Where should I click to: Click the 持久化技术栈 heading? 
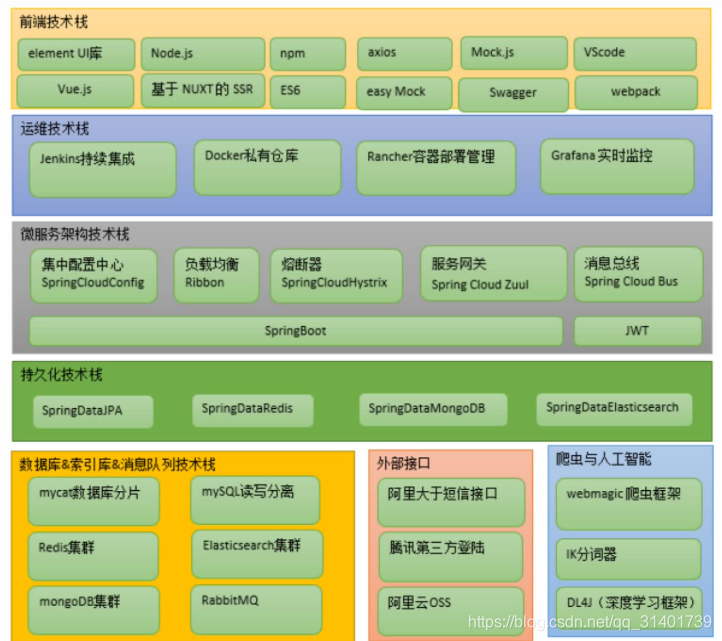[61, 374]
